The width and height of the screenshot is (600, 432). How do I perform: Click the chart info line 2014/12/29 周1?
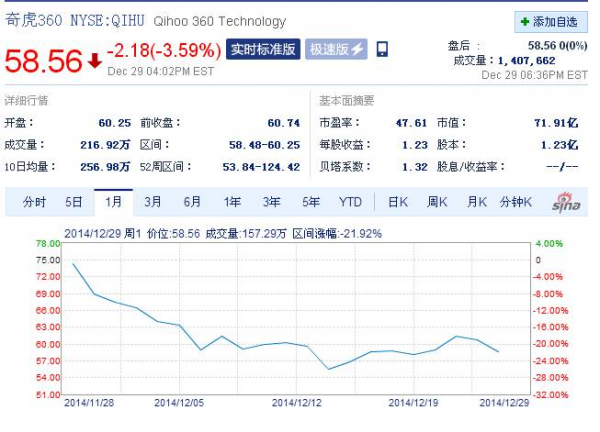(x=103, y=234)
